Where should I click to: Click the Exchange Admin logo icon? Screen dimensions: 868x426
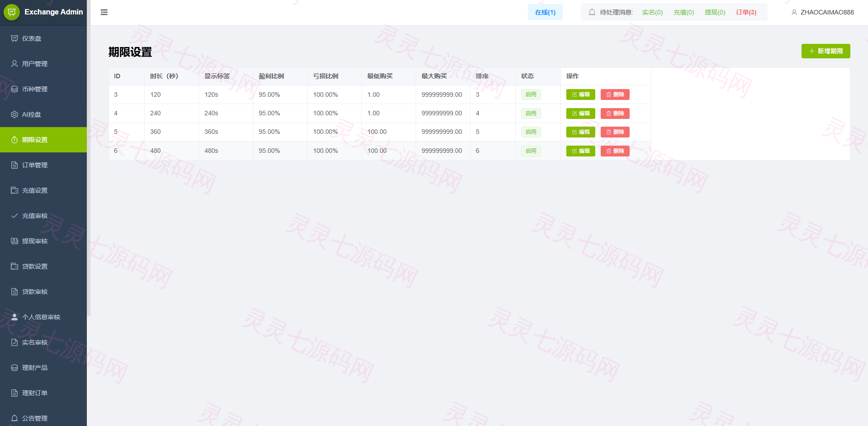(12, 12)
